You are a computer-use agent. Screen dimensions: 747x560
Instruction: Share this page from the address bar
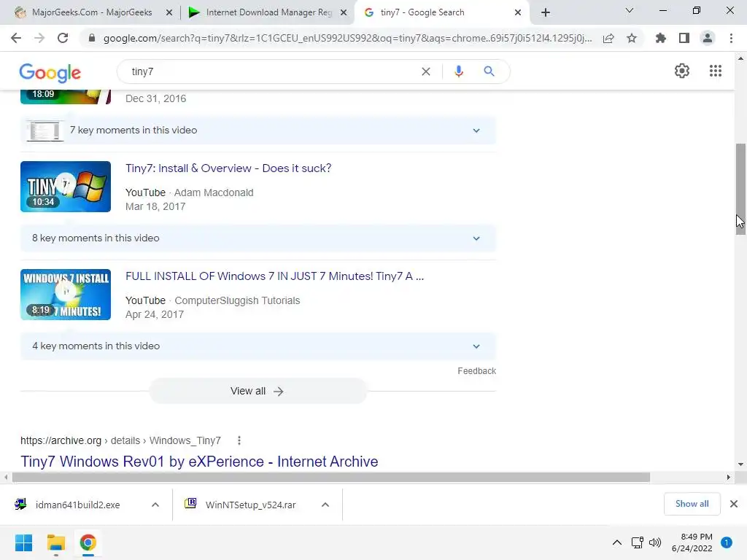[x=608, y=38]
